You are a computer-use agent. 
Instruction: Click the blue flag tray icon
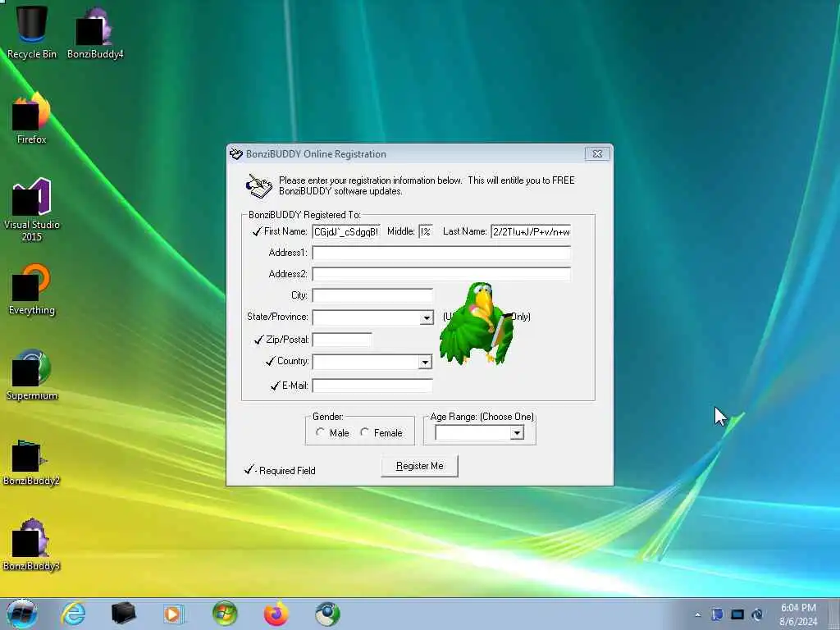[x=717, y=614]
